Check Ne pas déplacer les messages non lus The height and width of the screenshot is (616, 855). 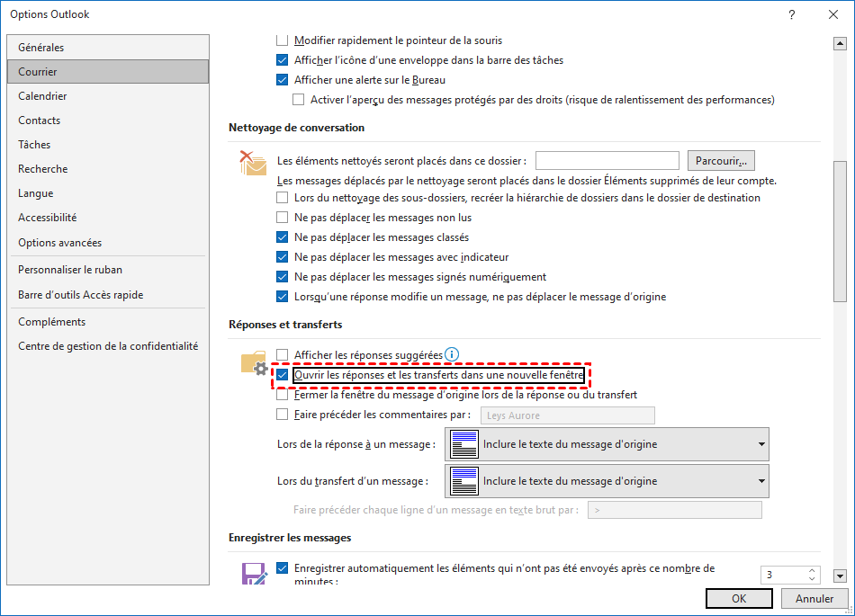pos(282,218)
